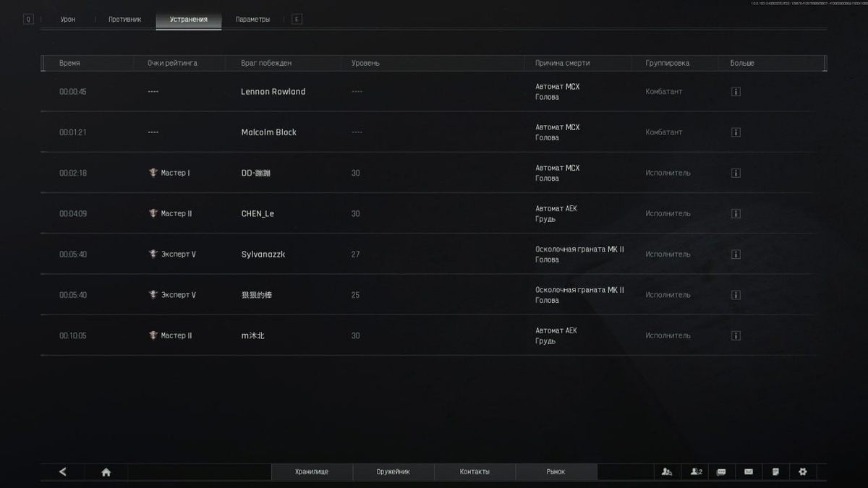Select enemy name Malcolm Block

click(x=269, y=132)
